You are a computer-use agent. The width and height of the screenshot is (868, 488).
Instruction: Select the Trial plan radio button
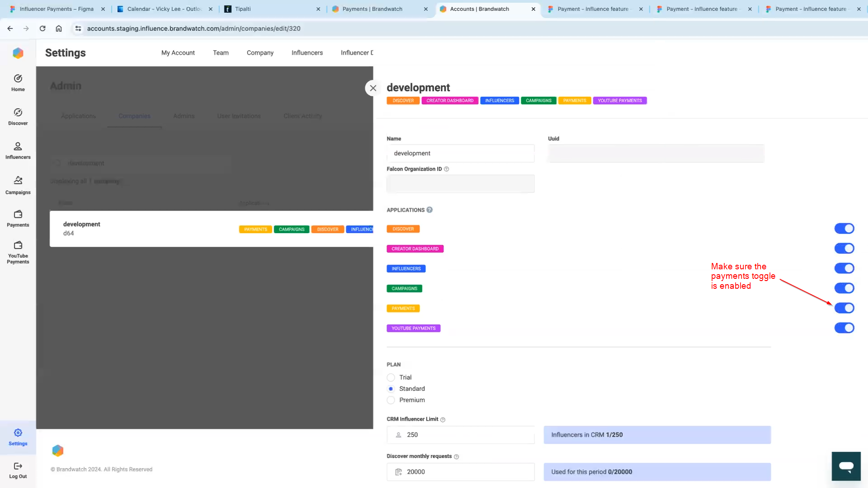pyautogui.click(x=391, y=377)
